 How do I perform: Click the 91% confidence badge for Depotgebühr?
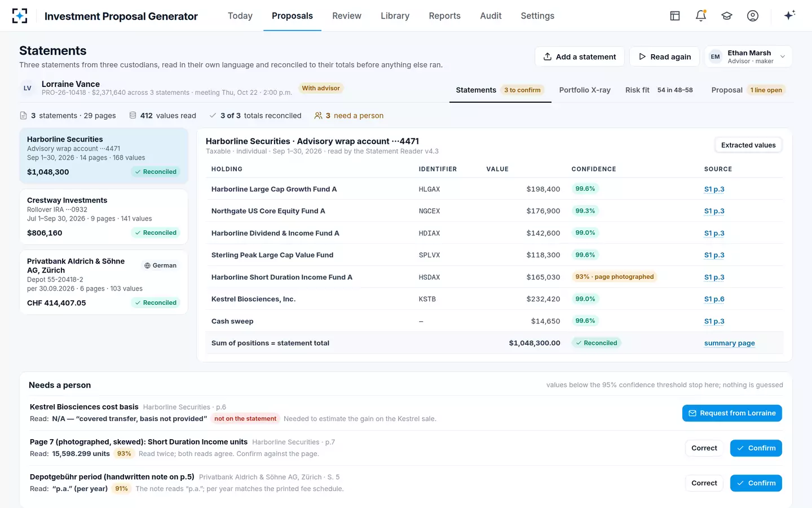(x=121, y=489)
